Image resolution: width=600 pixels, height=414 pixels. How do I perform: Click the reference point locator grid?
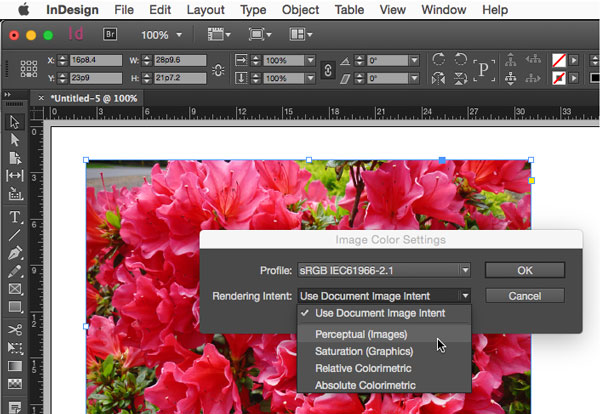29,69
